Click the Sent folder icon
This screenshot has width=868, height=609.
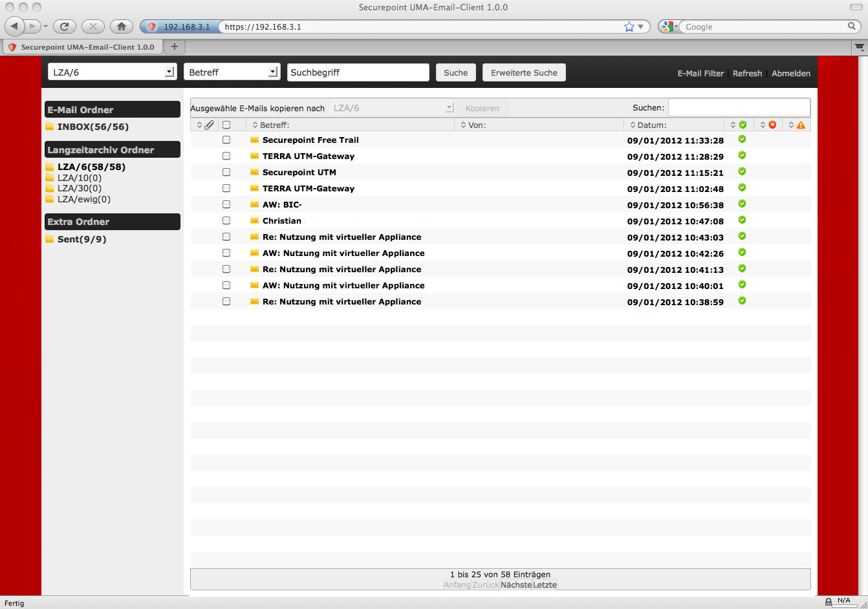pyautogui.click(x=50, y=239)
